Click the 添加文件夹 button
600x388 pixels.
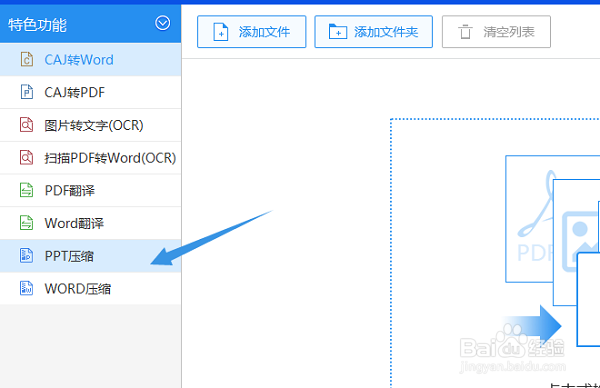[x=373, y=32]
